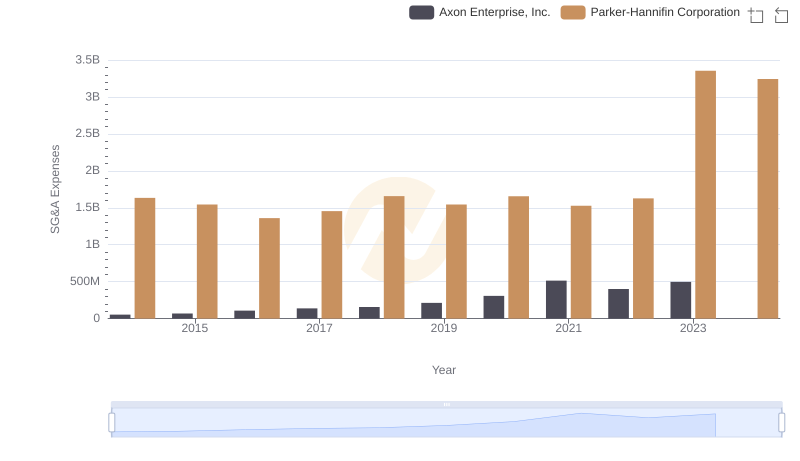
Task: Click the Axon bar for 2019
Action: [432, 311]
